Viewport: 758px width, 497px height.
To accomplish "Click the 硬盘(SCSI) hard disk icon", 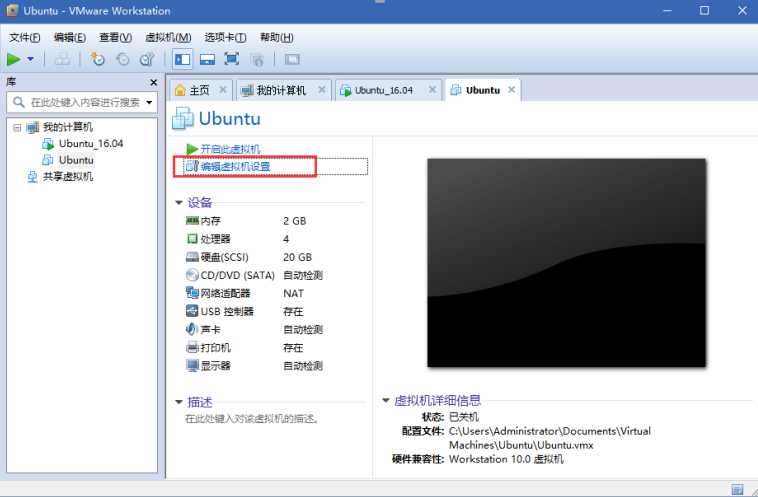I will point(192,257).
